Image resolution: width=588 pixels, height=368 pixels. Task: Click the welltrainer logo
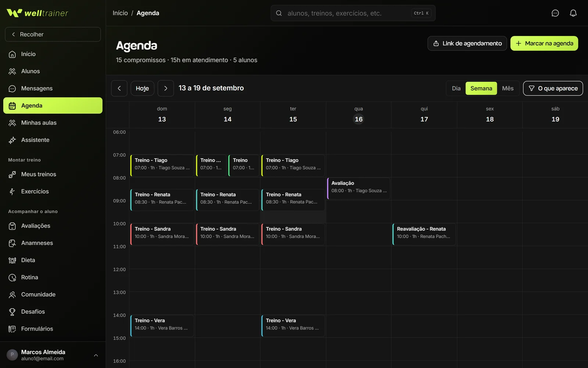coord(37,13)
